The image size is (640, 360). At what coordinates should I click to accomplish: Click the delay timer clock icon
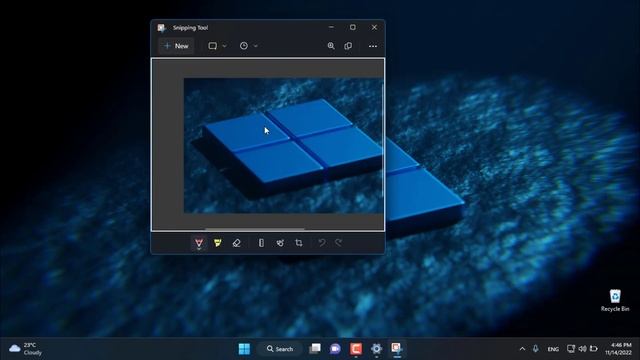coord(244,46)
